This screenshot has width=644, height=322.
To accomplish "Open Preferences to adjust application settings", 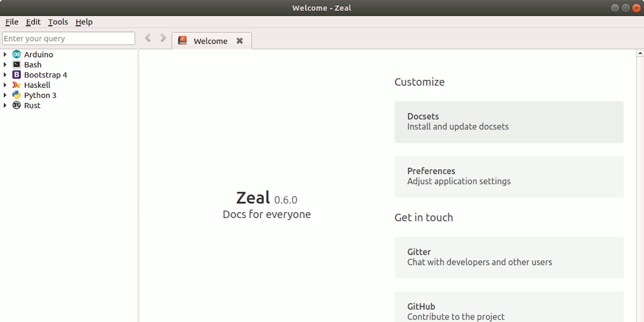I will tap(509, 176).
